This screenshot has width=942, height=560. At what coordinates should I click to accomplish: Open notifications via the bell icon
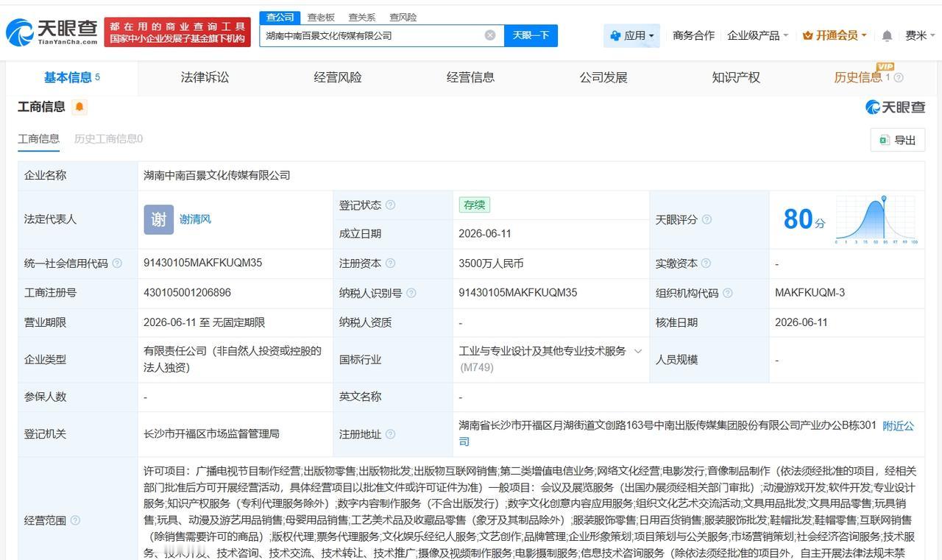(x=888, y=35)
